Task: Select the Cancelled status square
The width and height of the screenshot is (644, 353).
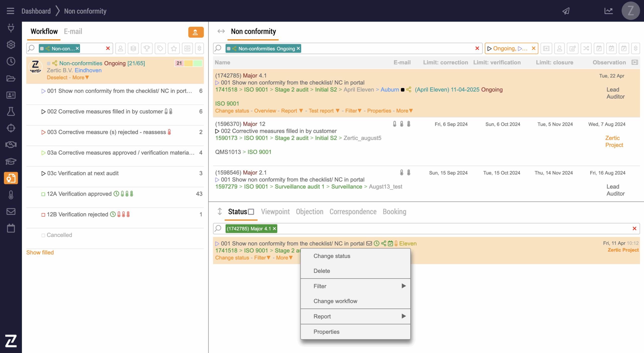Action: (43, 235)
